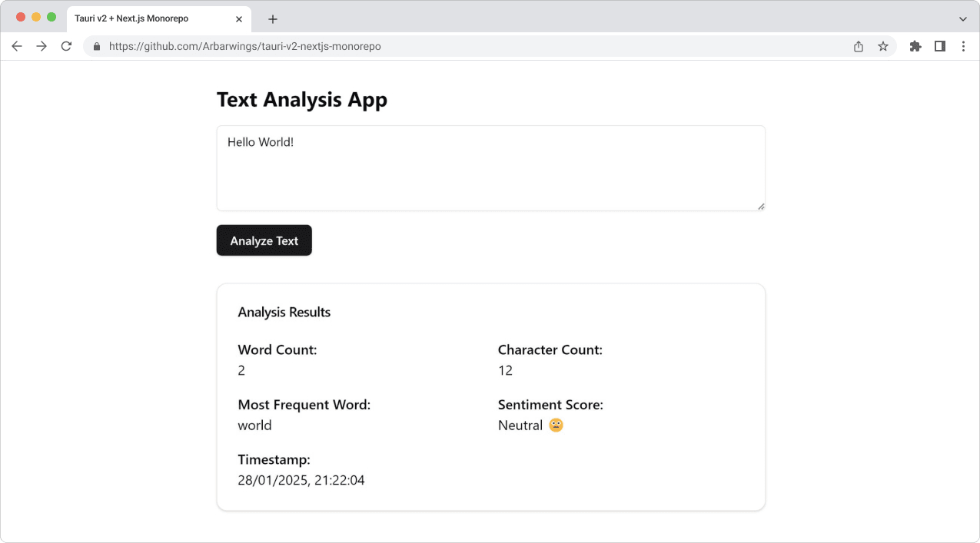Image resolution: width=980 pixels, height=543 pixels.
Task: Click the frequent word result 'world'
Action: coord(254,425)
